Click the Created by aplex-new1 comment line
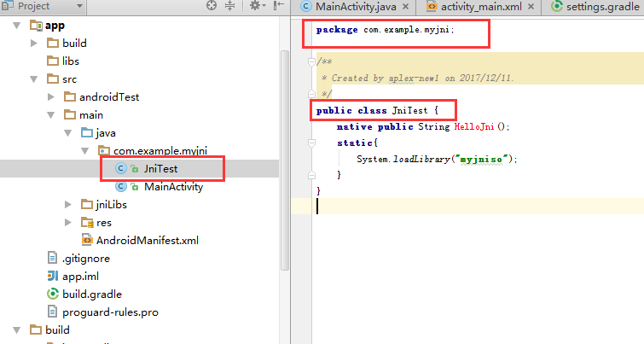 coord(418,78)
